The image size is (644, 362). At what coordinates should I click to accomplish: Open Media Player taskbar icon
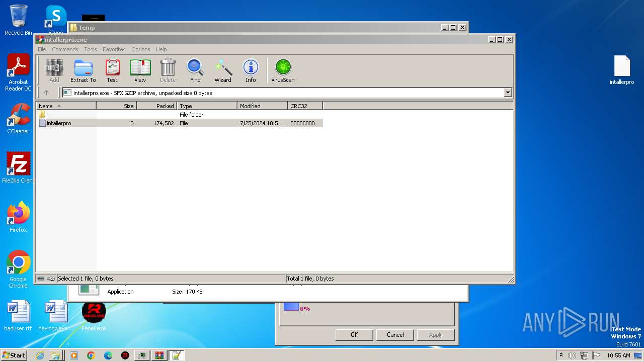point(74,355)
